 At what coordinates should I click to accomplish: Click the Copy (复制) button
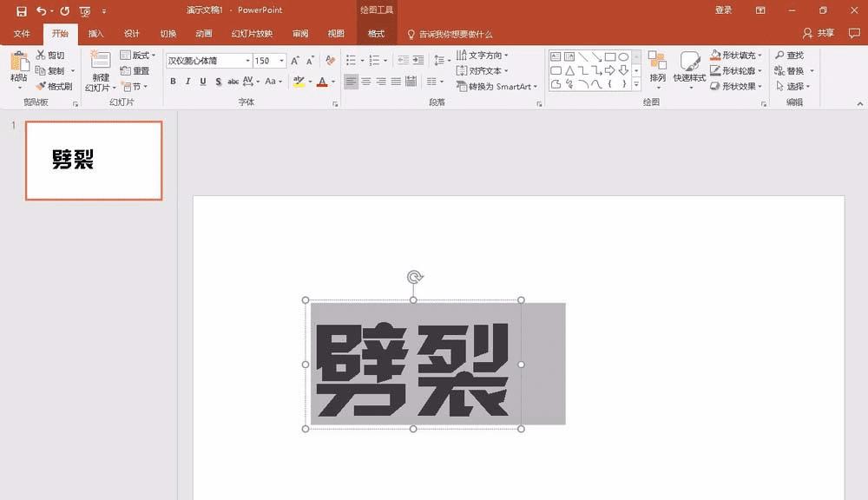pos(50,71)
